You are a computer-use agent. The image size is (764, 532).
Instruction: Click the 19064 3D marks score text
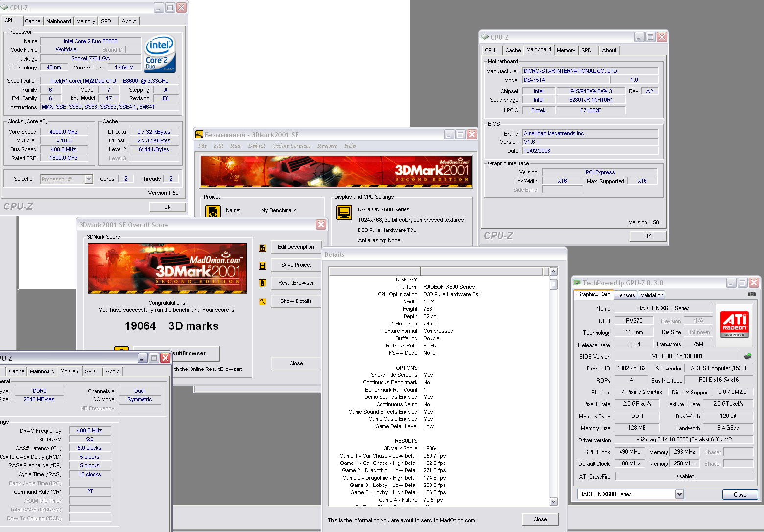pyautogui.click(x=171, y=326)
